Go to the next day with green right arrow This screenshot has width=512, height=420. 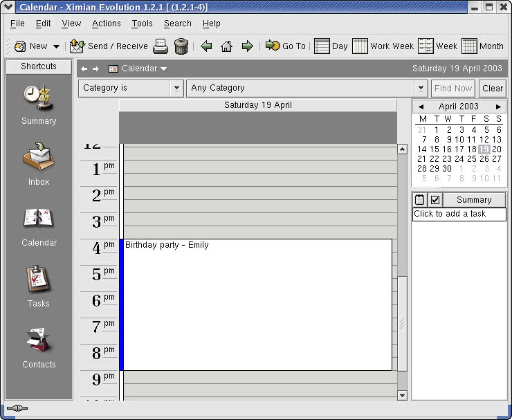(247, 46)
